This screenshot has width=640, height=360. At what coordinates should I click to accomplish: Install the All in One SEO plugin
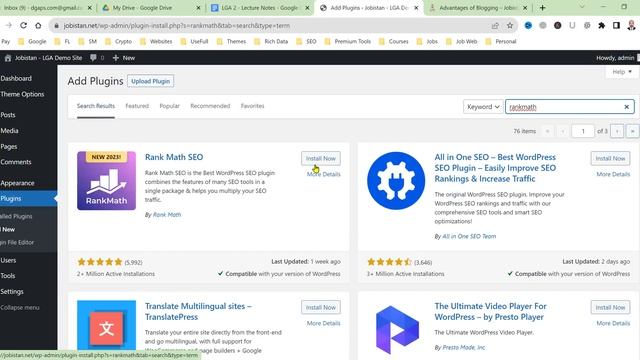(610, 158)
